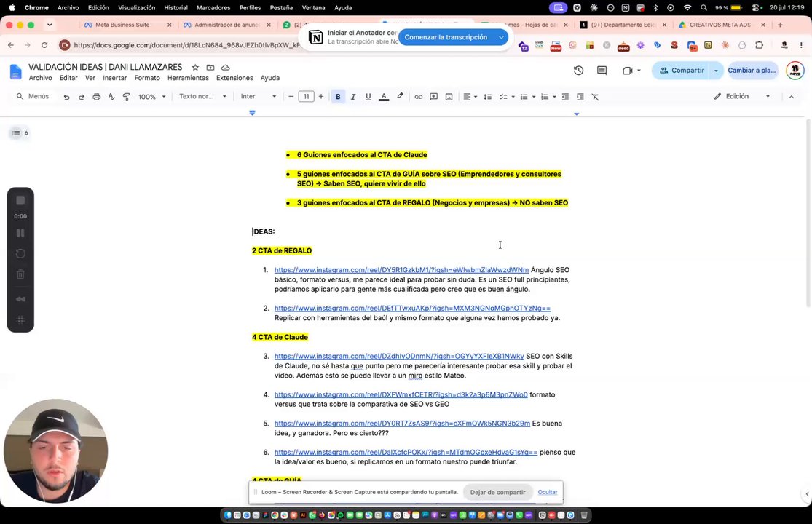Screen dimensions: 812x524
Task: Open the DZdhIyODnmN Instagram reel link
Action: [x=399, y=357]
